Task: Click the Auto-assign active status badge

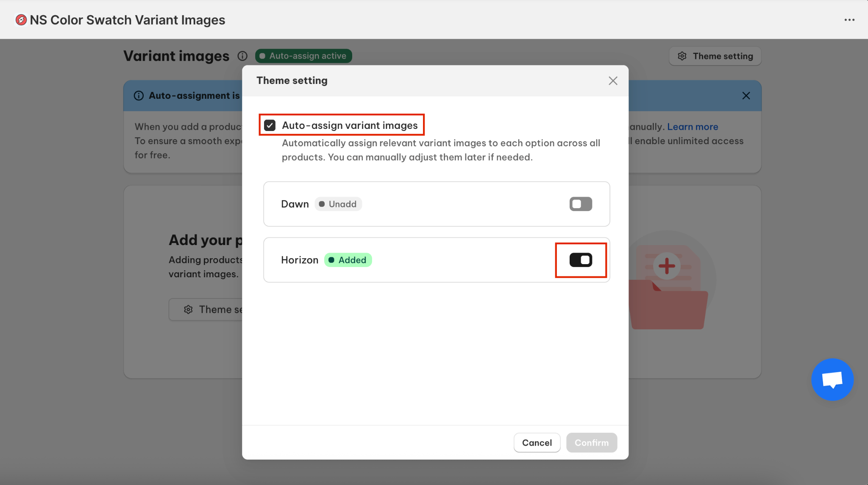Action: coord(303,56)
